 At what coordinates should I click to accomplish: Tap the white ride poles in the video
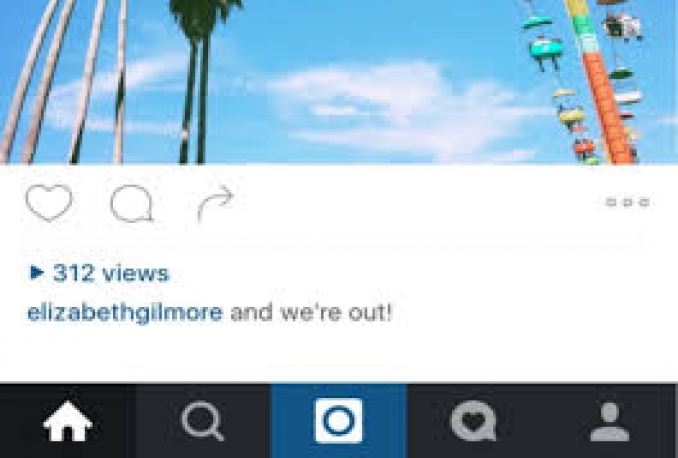click(65, 82)
